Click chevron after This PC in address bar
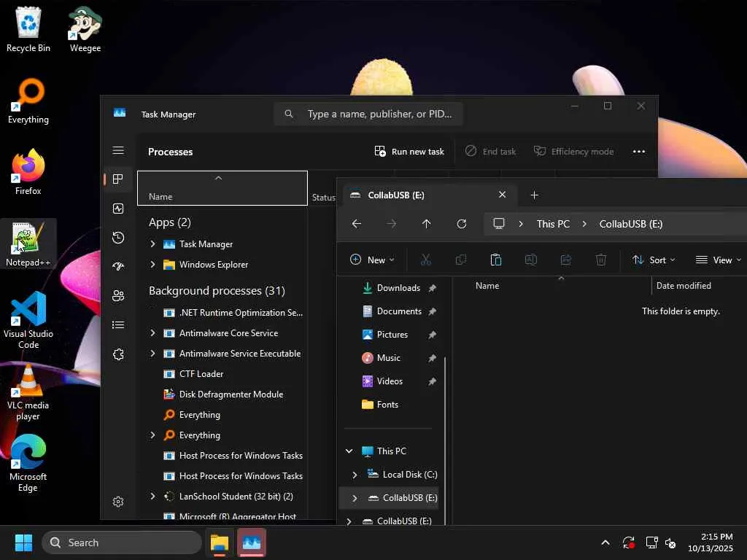The image size is (747, 560). (584, 224)
